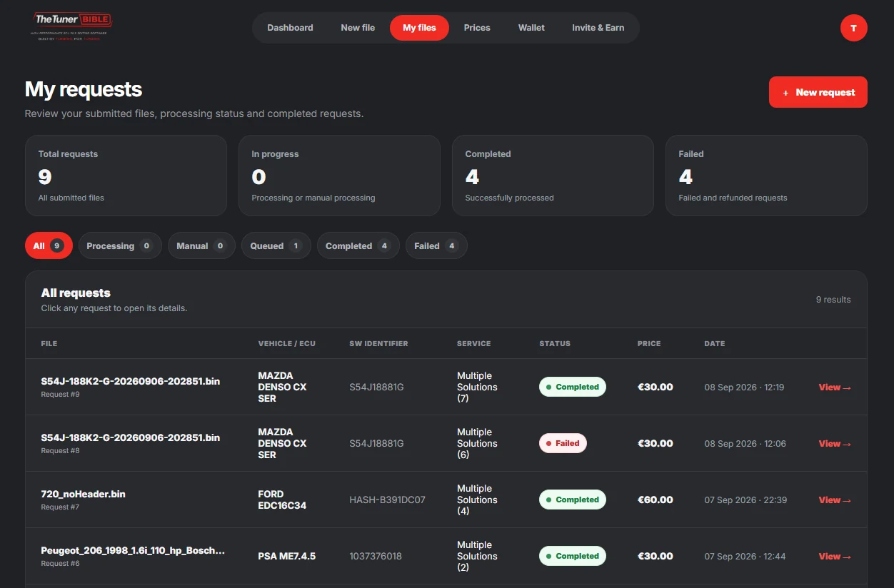View request #9 details
Image resolution: width=894 pixels, height=588 pixels.
tap(835, 387)
